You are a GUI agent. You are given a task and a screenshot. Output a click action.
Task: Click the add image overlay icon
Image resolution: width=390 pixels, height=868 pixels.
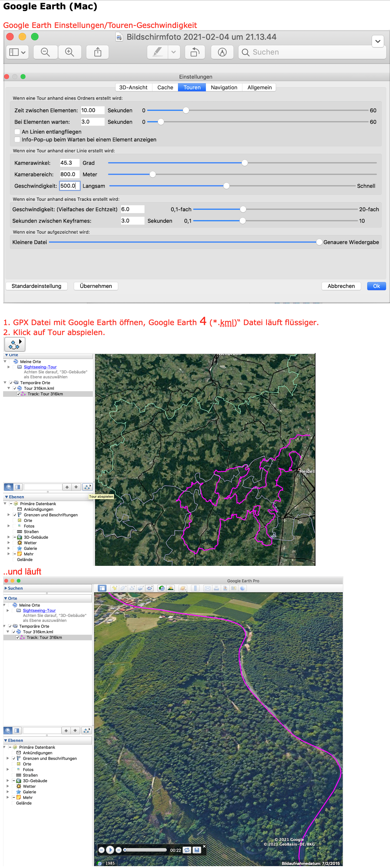(141, 588)
